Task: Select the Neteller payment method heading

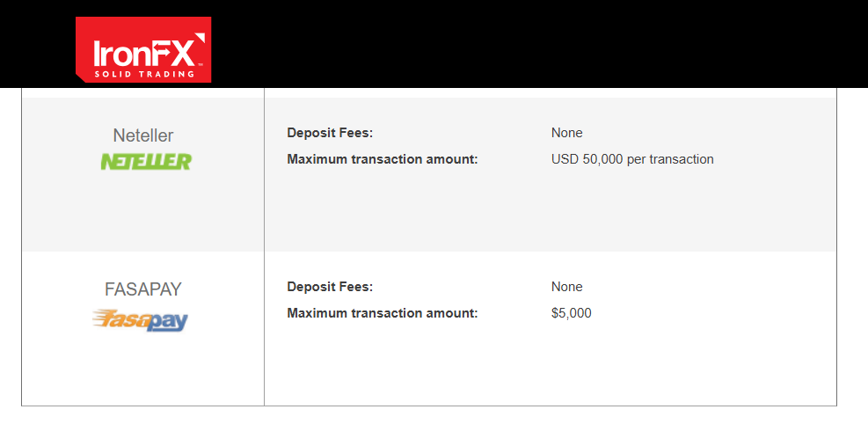Action: (x=143, y=135)
